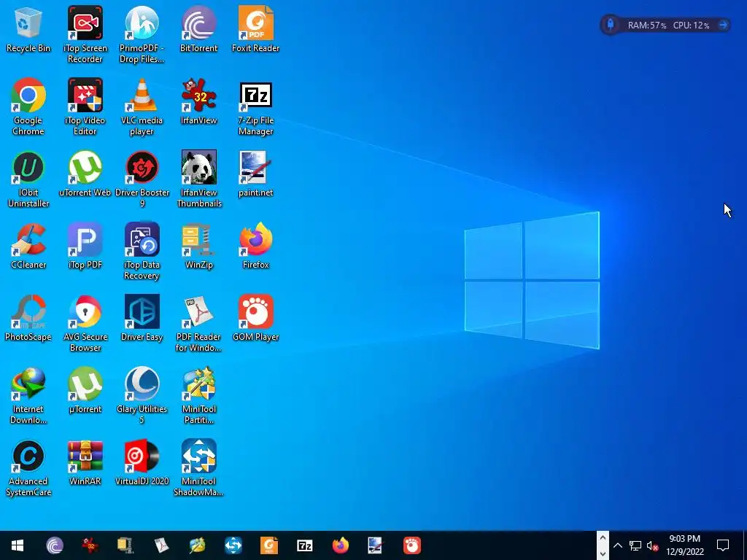Select PrimoPDF Drop Files shortcut
Screen dimensions: 747x560
pos(142,35)
